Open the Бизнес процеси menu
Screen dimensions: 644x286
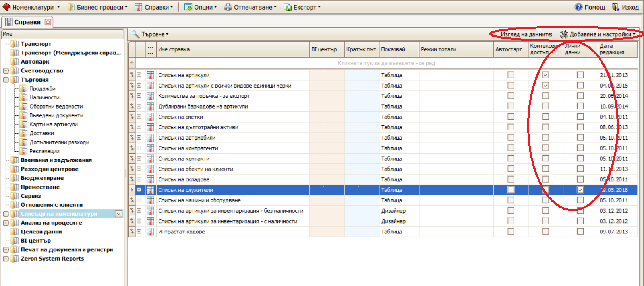click(x=100, y=7)
